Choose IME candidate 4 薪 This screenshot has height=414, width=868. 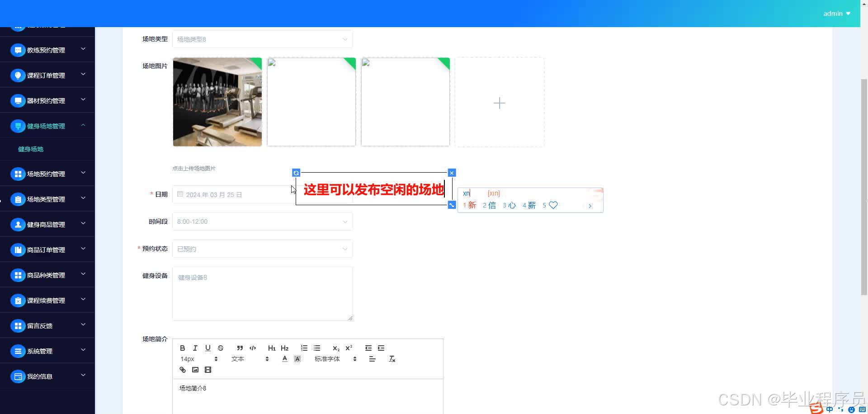pos(529,205)
